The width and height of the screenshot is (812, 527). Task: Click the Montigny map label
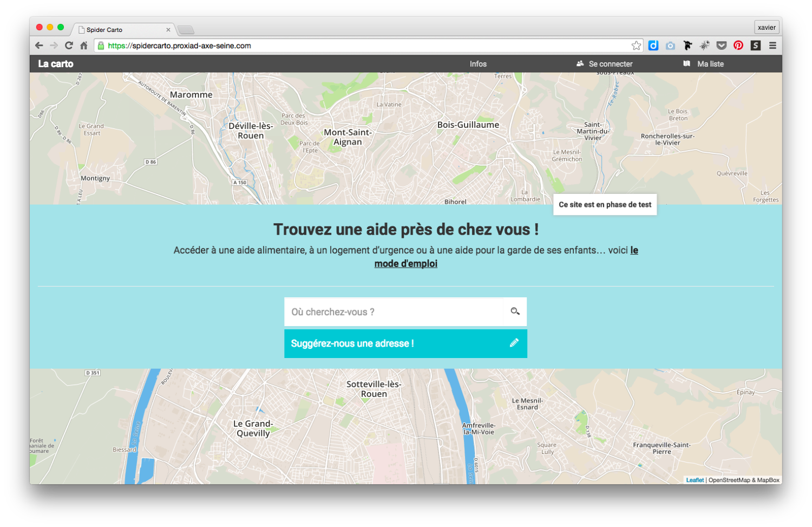pyautogui.click(x=95, y=178)
